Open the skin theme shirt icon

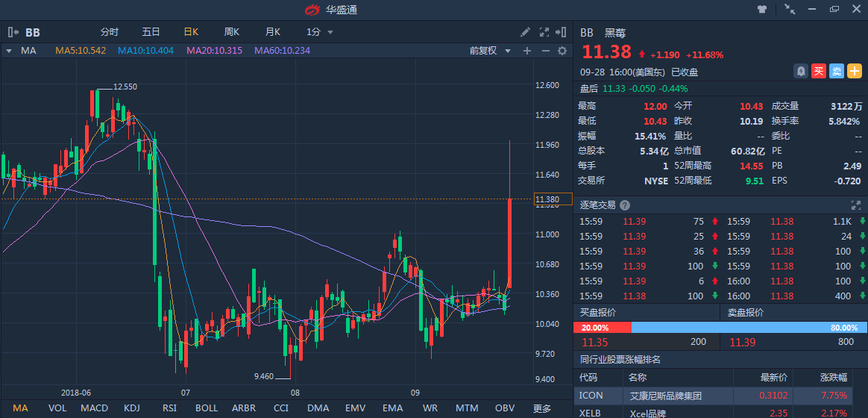click(762, 10)
